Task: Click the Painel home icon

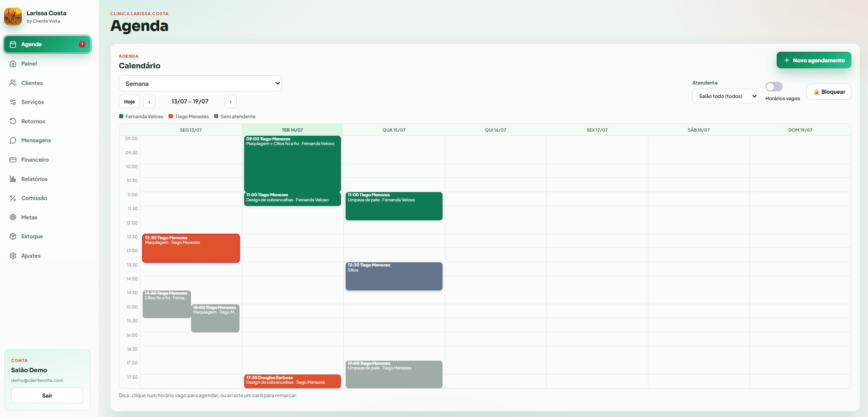Action: [x=13, y=64]
